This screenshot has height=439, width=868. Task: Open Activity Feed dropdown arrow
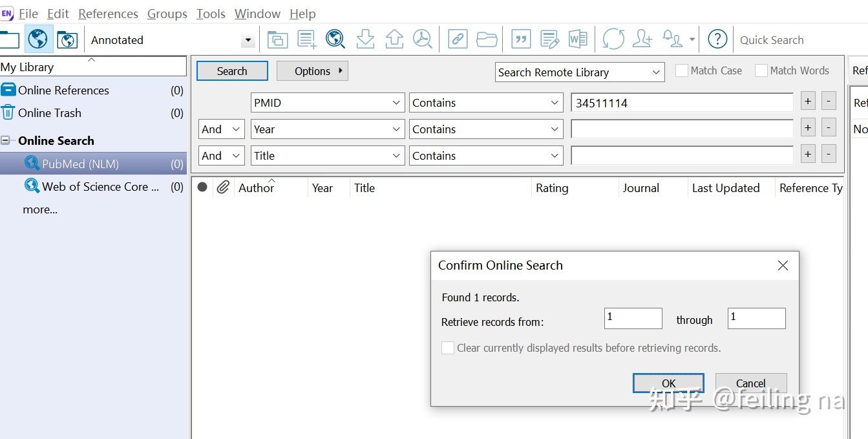point(692,40)
